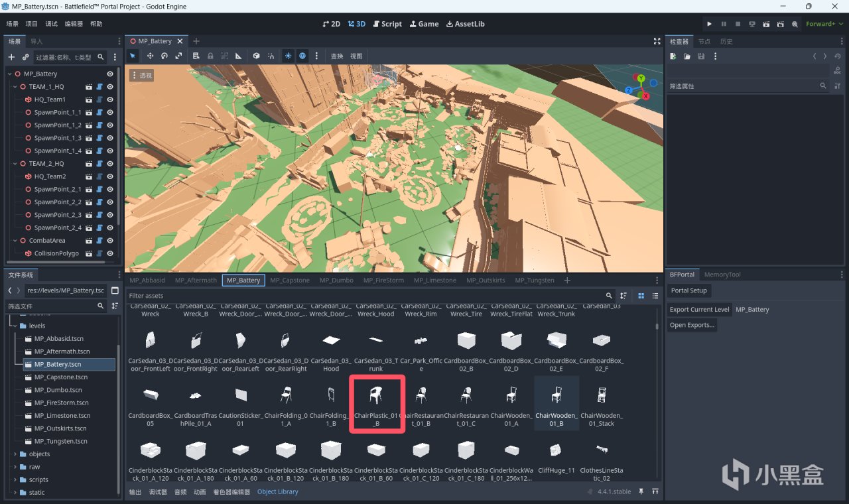The height and width of the screenshot is (504, 849).
Task: Toggle visibility of HQ_Team1
Action: click(110, 99)
